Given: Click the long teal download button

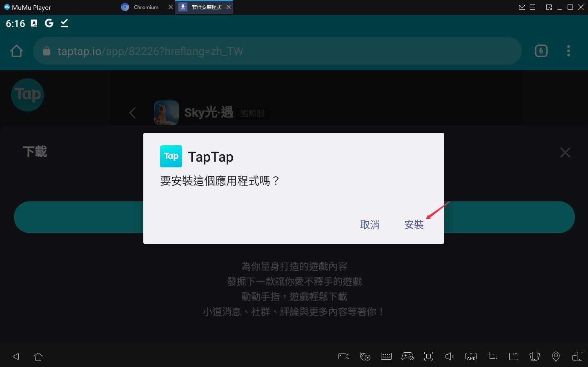Looking at the screenshot, I should click(294, 217).
